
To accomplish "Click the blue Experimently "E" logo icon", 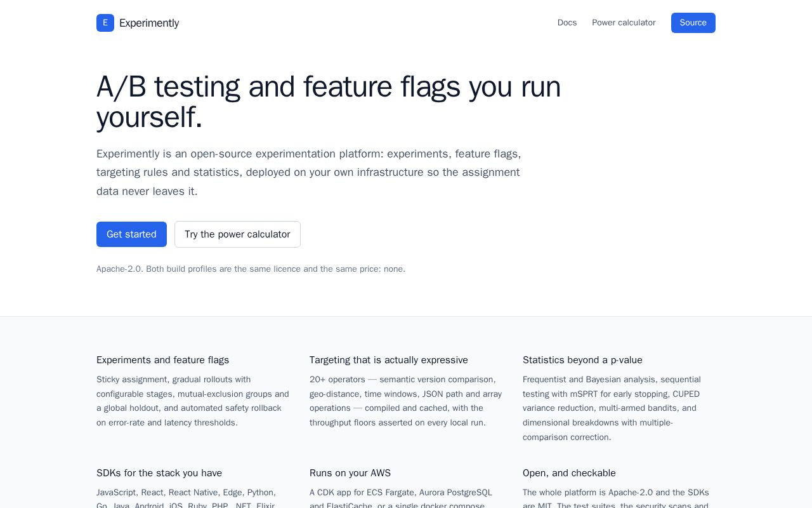I will pyautogui.click(x=105, y=23).
